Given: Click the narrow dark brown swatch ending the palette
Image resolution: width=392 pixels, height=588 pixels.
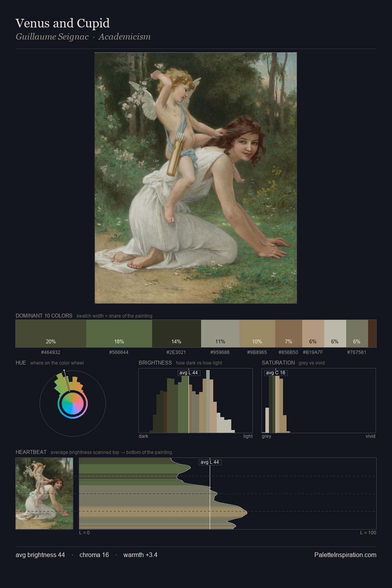Looking at the screenshot, I should click(372, 334).
